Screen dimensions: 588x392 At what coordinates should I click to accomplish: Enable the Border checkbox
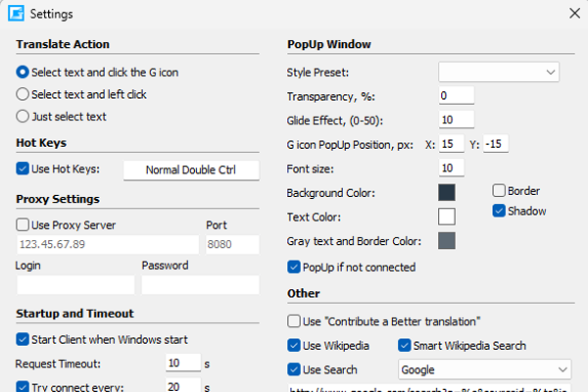[x=499, y=191]
